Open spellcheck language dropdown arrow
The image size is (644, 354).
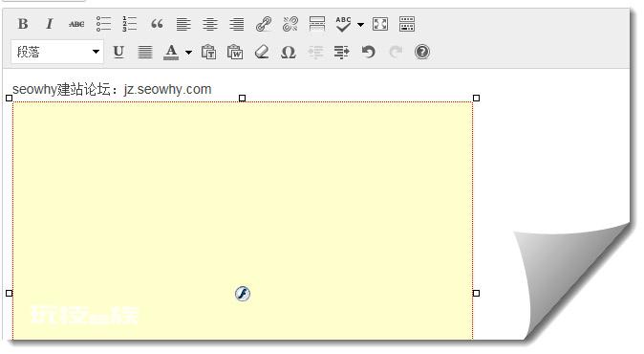[x=360, y=25]
